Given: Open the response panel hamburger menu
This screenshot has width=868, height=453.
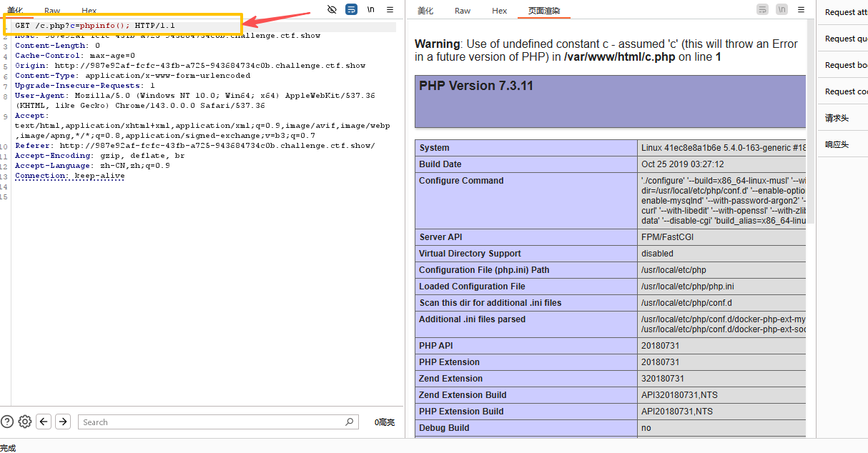Looking at the screenshot, I should click(802, 9).
